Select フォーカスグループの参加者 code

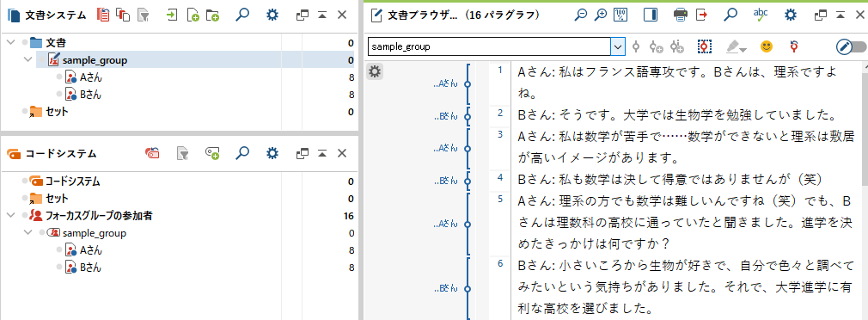(x=99, y=216)
